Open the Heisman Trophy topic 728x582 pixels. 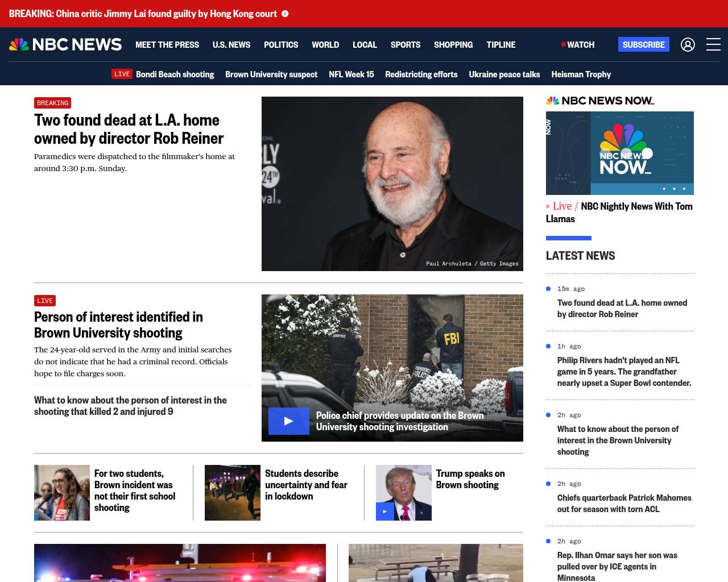pos(581,74)
